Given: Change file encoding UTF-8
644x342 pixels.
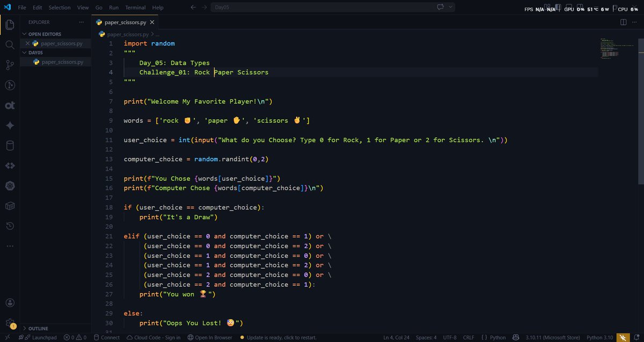Looking at the screenshot, I should 450,337.
